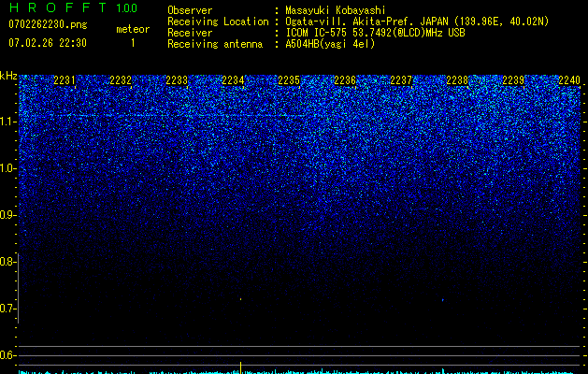588x374 pixels.
Task: Click time marker 2237
Action: tap(401, 80)
